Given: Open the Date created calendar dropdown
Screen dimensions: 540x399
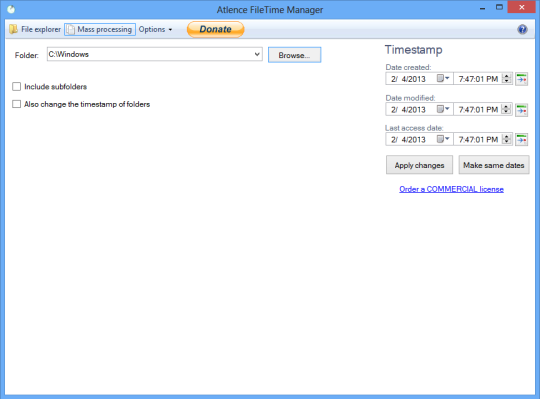Looking at the screenshot, I should tap(443, 78).
